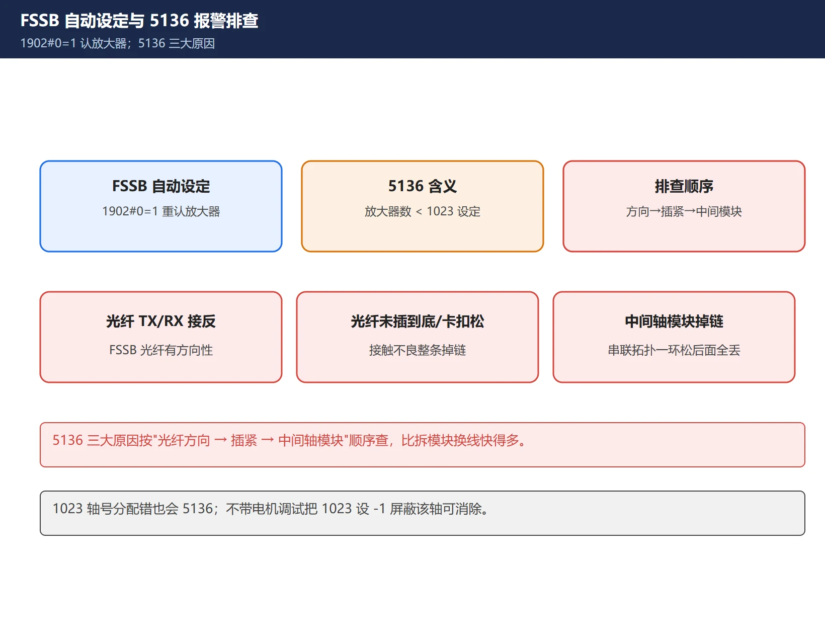Select the '中间轴模块掉链' card heading

click(x=674, y=321)
